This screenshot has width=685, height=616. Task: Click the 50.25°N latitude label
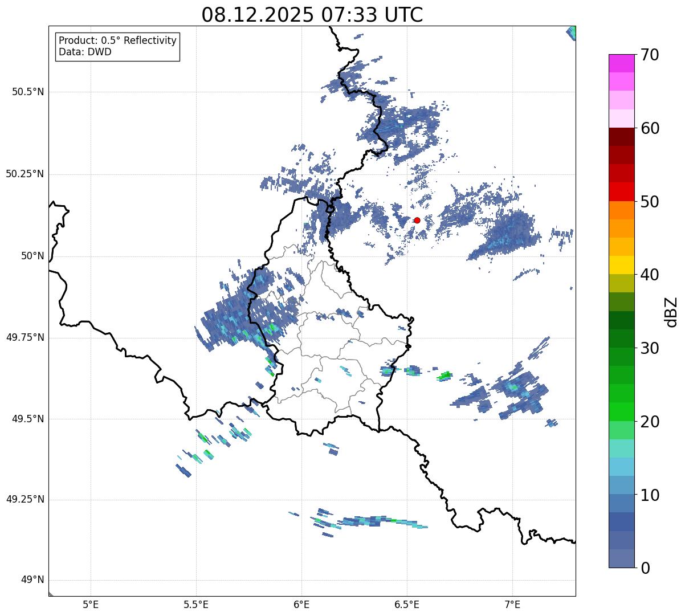tap(25, 174)
